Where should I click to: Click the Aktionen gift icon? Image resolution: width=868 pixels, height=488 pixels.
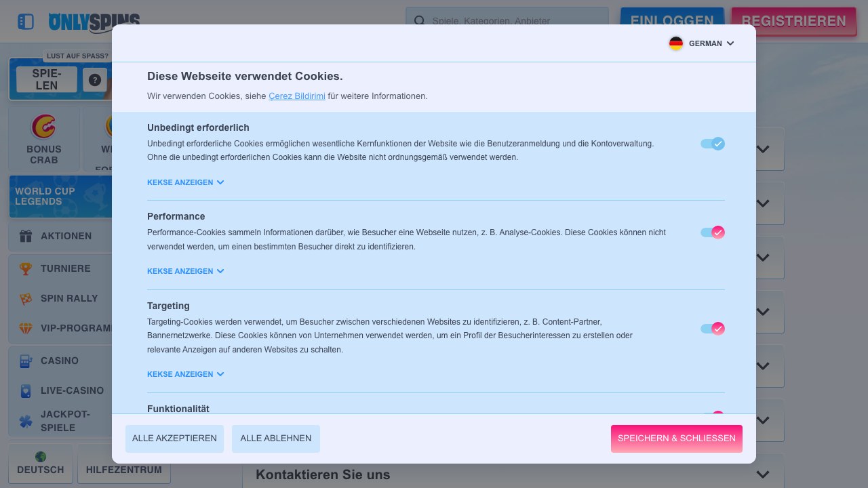point(26,236)
